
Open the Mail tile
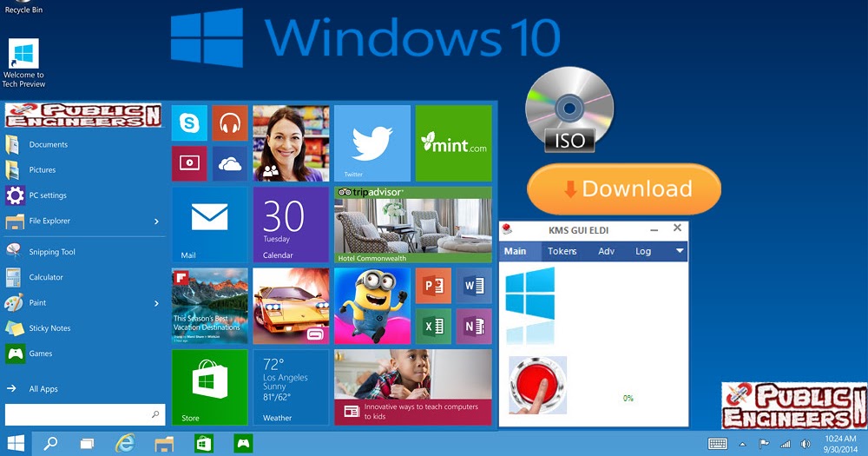point(210,224)
